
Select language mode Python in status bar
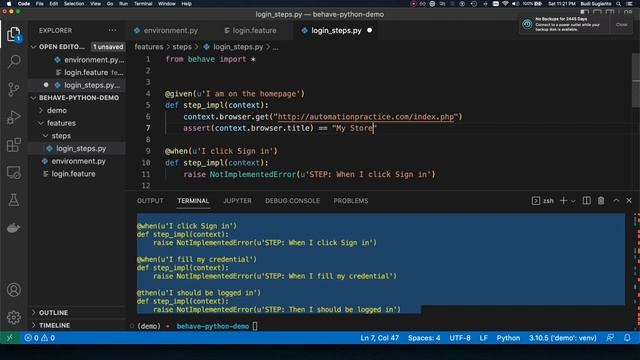point(508,338)
